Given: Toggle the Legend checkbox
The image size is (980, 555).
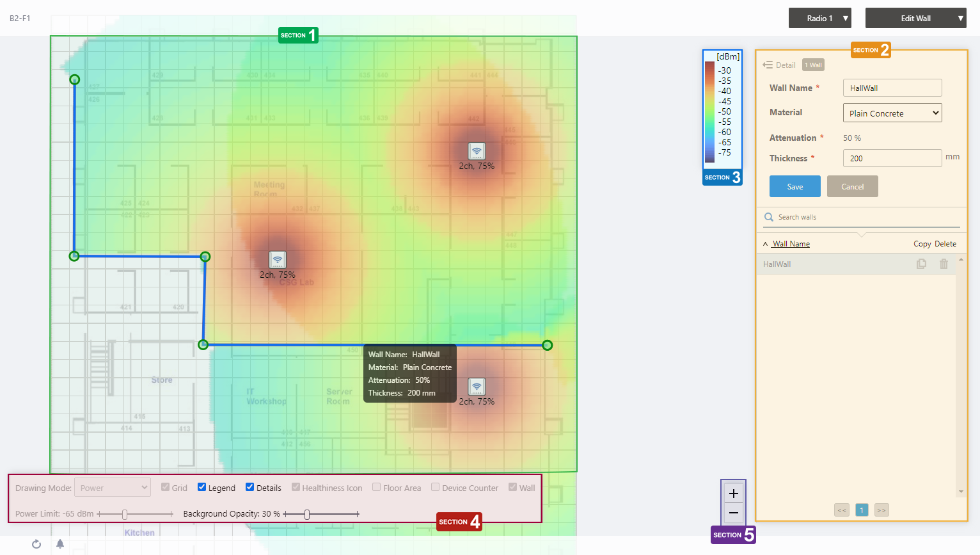Looking at the screenshot, I should 202,487.
